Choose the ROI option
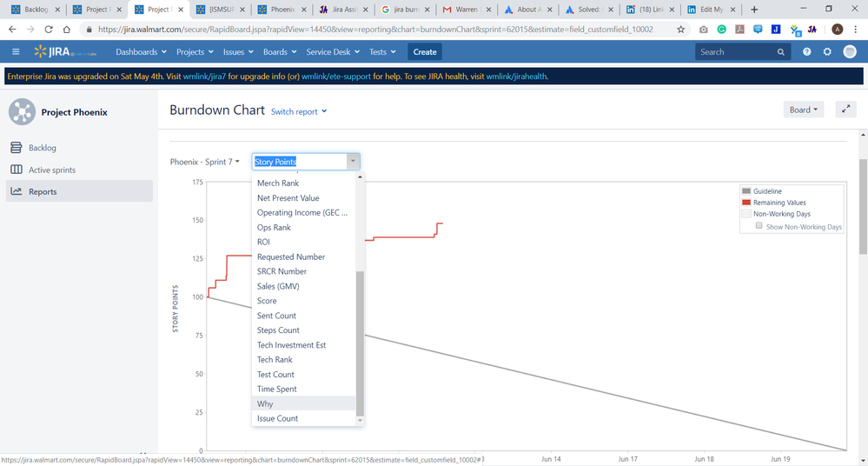868x466 pixels. point(303,242)
